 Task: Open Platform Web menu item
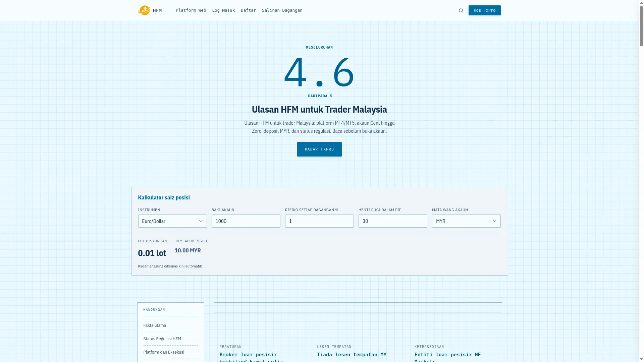(191, 10)
